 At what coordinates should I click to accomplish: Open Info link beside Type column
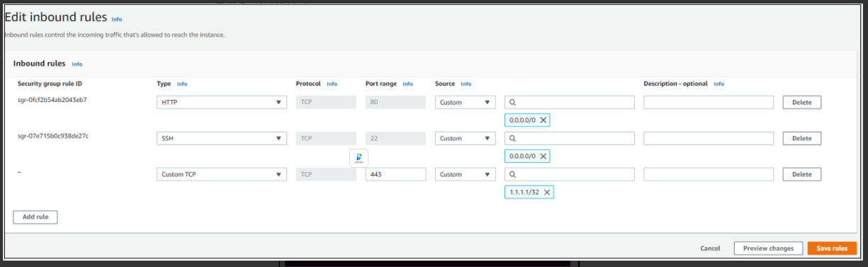pos(182,84)
